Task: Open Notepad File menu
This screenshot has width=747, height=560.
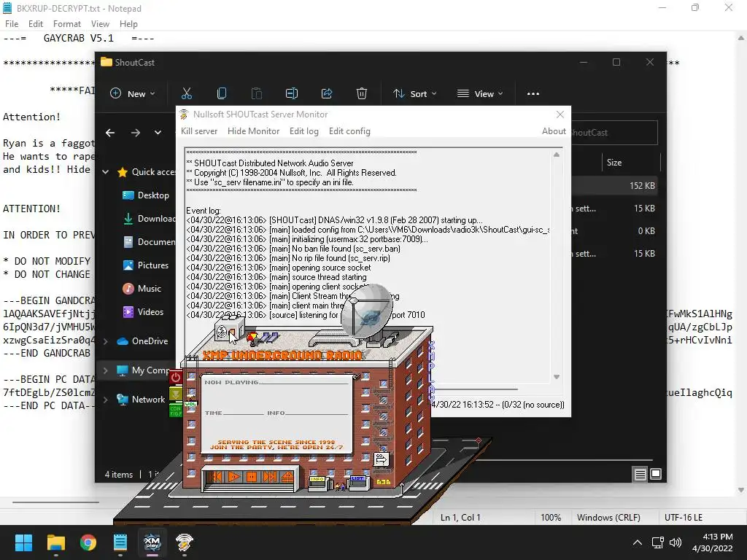Action: click(x=12, y=24)
